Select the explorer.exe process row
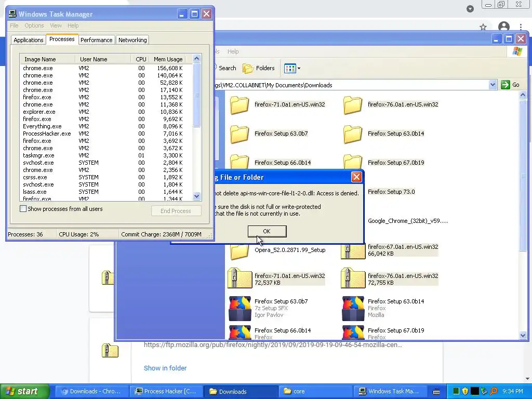 pos(106,112)
